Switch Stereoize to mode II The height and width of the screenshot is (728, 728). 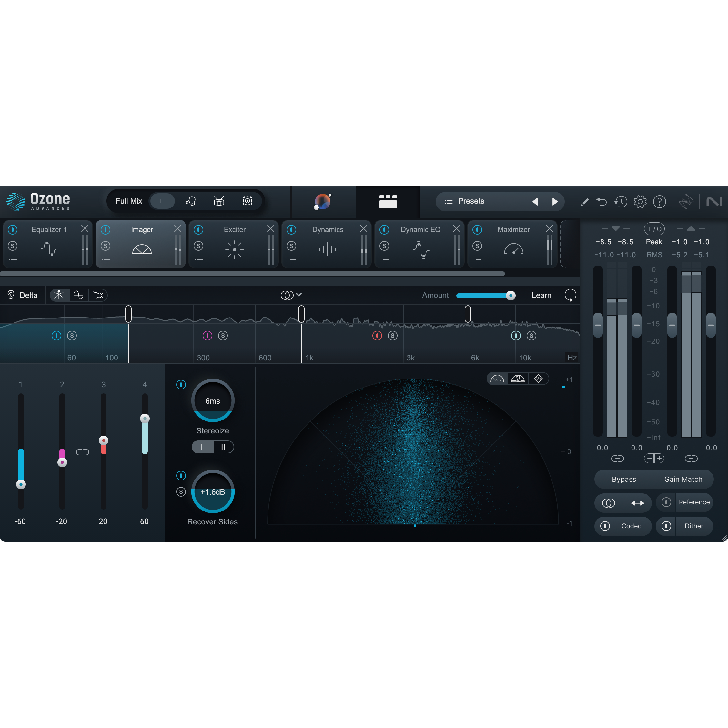pos(223,447)
